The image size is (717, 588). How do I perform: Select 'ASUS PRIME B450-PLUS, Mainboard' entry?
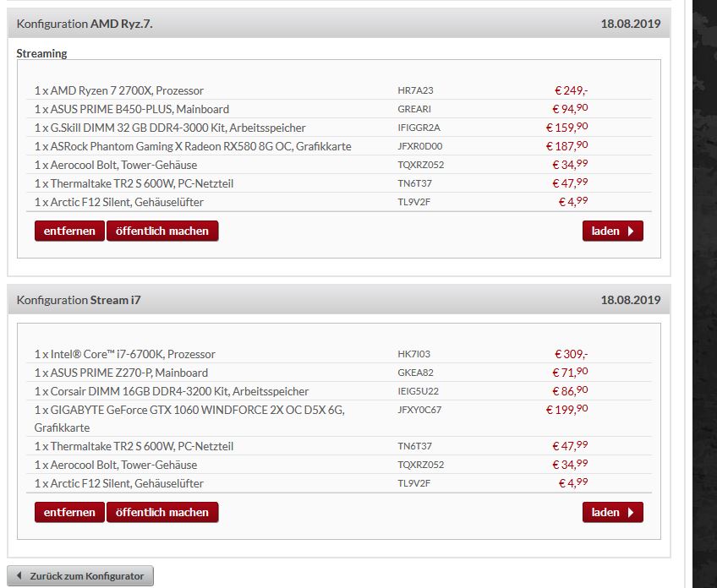132,109
